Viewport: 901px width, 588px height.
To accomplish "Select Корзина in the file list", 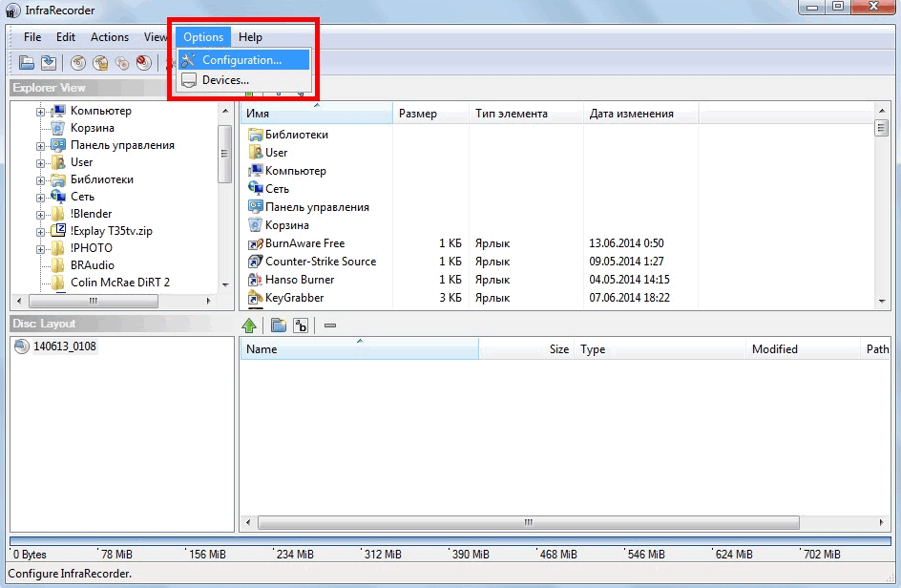I will pos(279,225).
